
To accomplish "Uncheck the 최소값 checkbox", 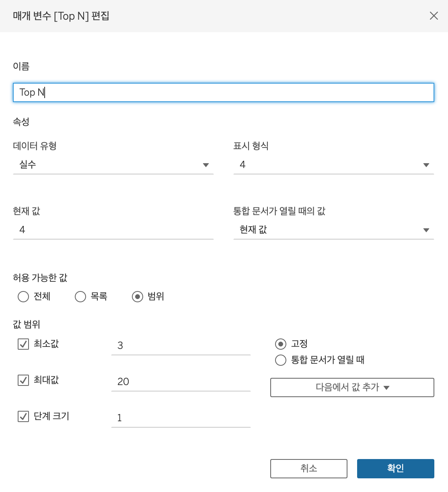I will coord(23,344).
